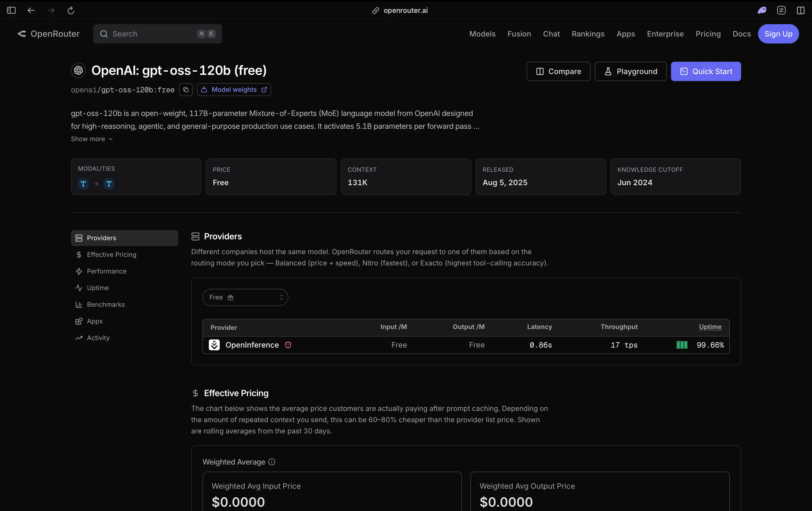The height and width of the screenshot is (511, 812).
Task: Click the openrouter.ai address bar
Action: (400, 10)
